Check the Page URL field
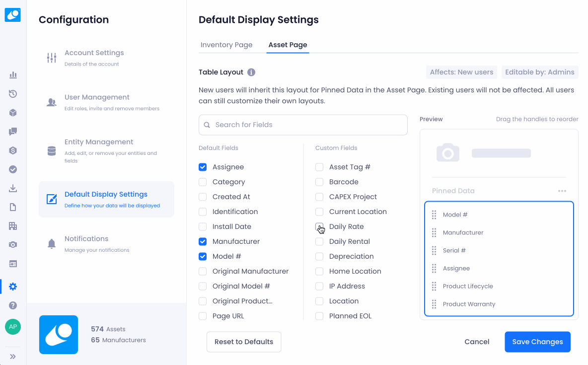The image size is (588, 365). (x=203, y=316)
